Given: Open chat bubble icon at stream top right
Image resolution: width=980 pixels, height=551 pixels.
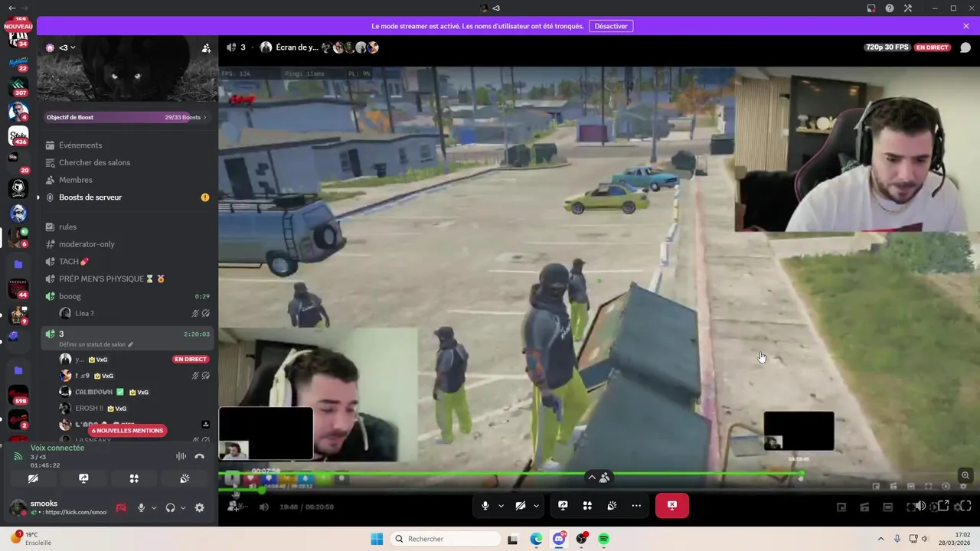Looking at the screenshot, I should click(965, 47).
